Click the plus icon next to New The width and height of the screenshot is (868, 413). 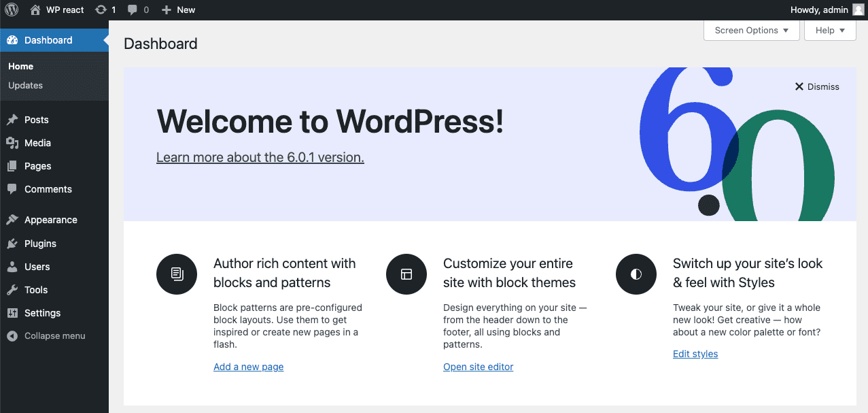[x=166, y=10]
